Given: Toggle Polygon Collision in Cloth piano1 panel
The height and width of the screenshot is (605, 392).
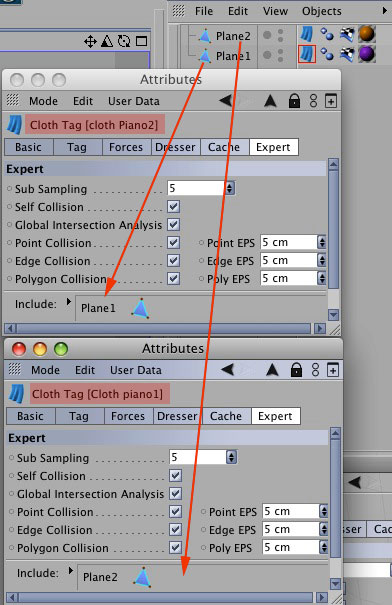Looking at the screenshot, I should pos(176,547).
